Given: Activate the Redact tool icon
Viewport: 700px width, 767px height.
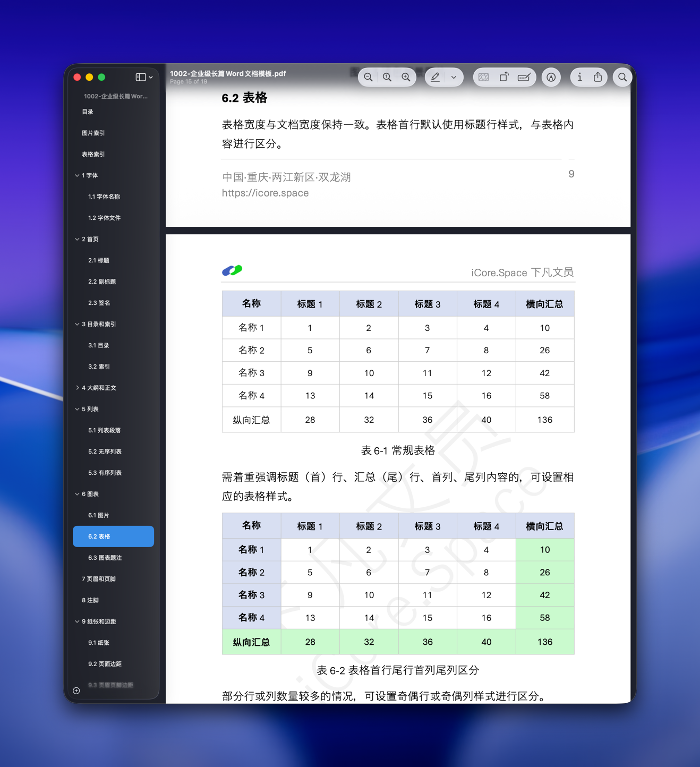Looking at the screenshot, I should (x=484, y=77).
